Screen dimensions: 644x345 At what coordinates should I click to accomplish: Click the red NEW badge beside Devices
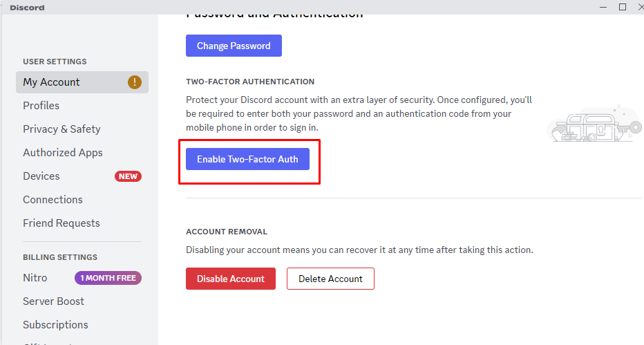tap(128, 176)
